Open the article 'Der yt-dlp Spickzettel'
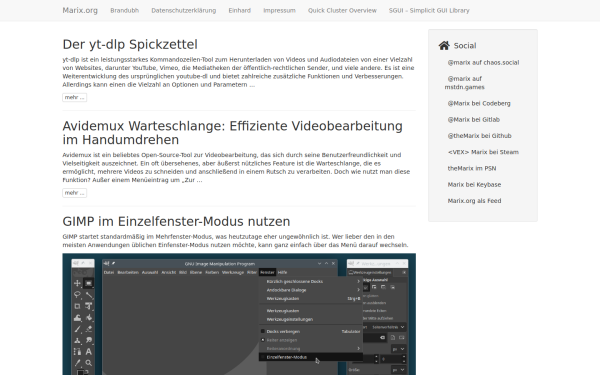The image size is (600, 375). [x=130, y=44]
